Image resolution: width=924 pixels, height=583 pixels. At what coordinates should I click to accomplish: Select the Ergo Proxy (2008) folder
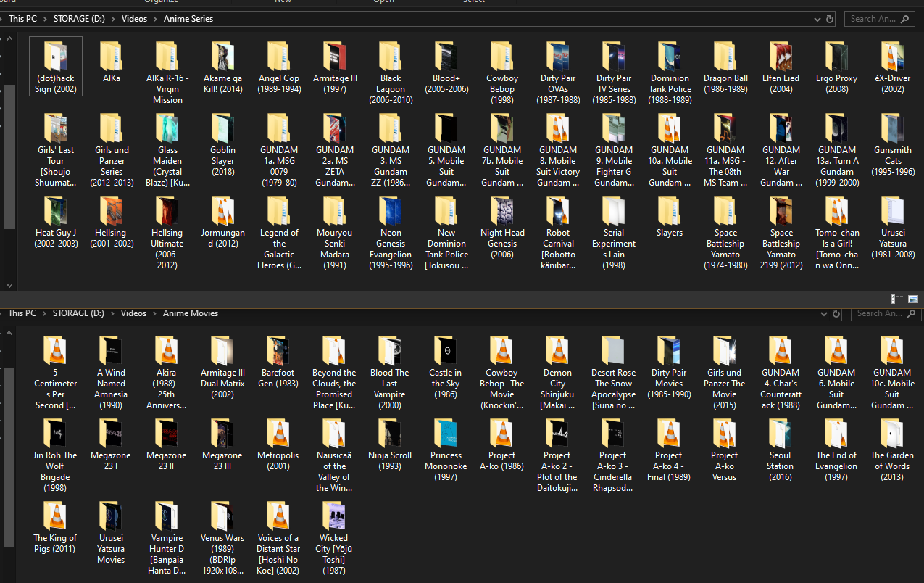coord(837,66)
